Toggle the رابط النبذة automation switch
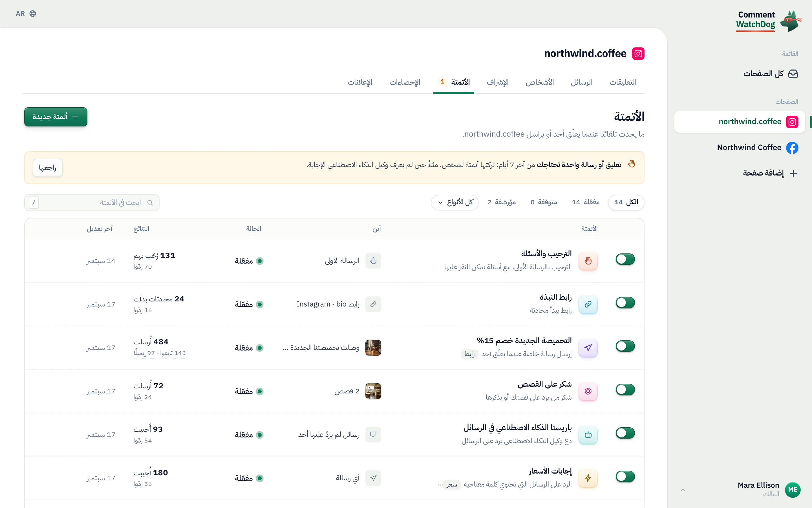The width and height of the screenshot is (812, 508). coord(625,303)
